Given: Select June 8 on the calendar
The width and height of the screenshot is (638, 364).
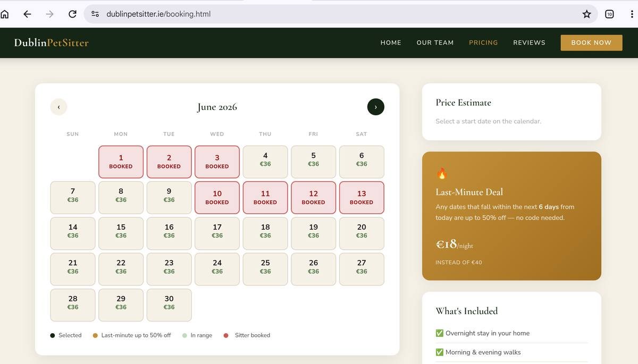Looking at the screenshot, I should [121, 198].
